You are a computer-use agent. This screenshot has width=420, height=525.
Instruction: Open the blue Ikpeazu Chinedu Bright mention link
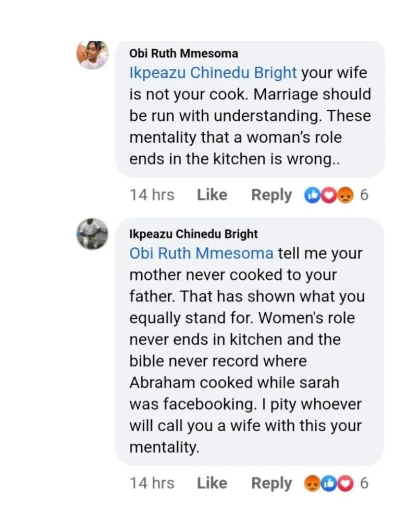coord(213,72)
